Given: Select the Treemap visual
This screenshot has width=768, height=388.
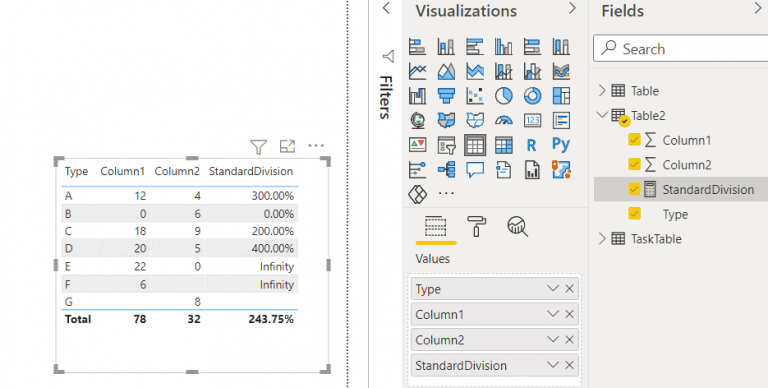Looking at the screenshot, I should pyautogui.click(x=561, y=96).
